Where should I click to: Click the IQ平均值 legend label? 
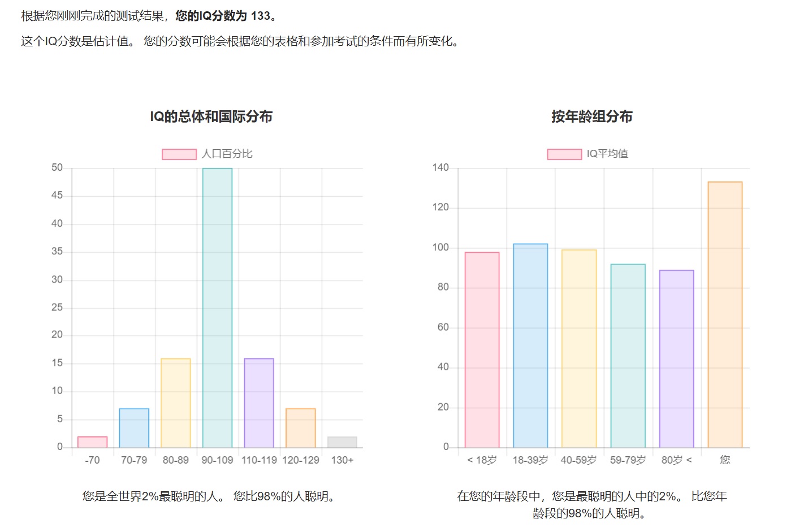click(x=607, y=154)
